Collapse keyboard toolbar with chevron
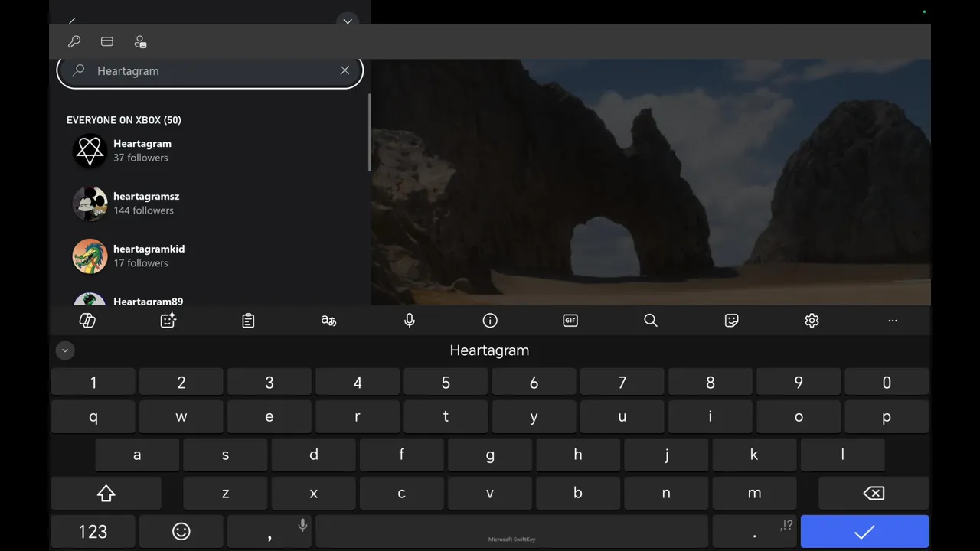The width and height of the screenshot is (980, 551). pos(65,350)
